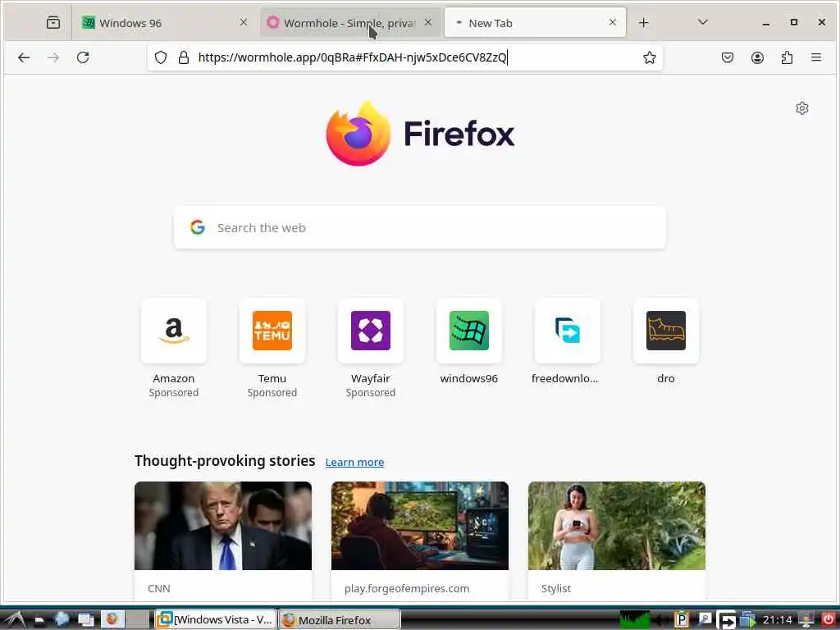840x630 pixels.
Task: Reload the current page
Action: (83, 57)
